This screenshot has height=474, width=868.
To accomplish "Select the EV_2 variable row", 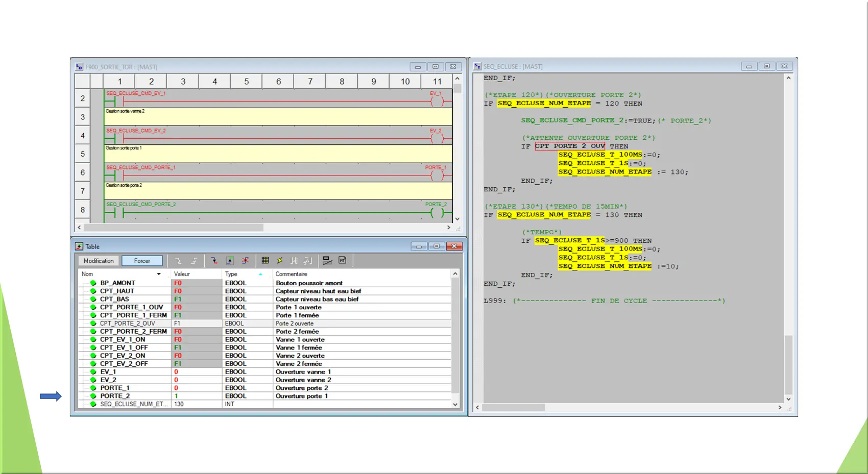I will tap(265, 380).
